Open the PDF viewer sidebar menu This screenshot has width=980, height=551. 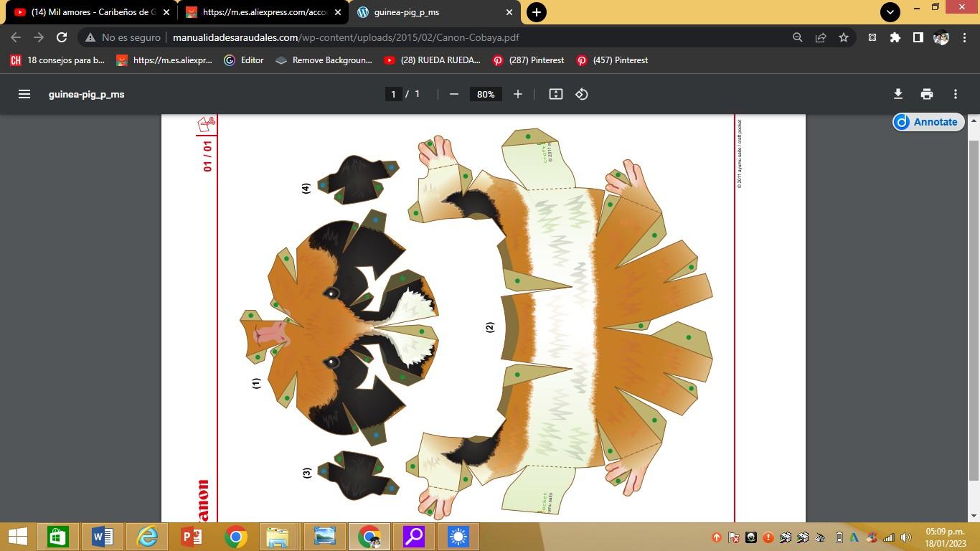24,94
